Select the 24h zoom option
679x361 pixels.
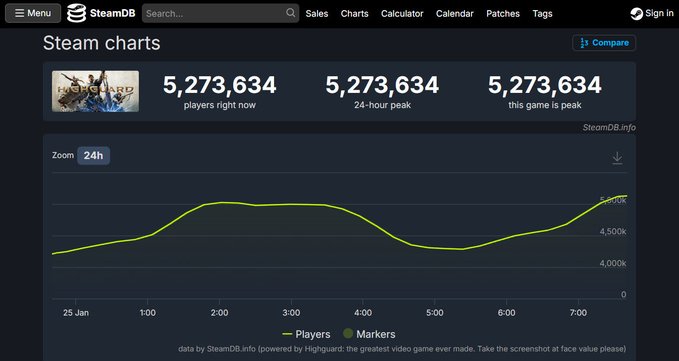94,156
